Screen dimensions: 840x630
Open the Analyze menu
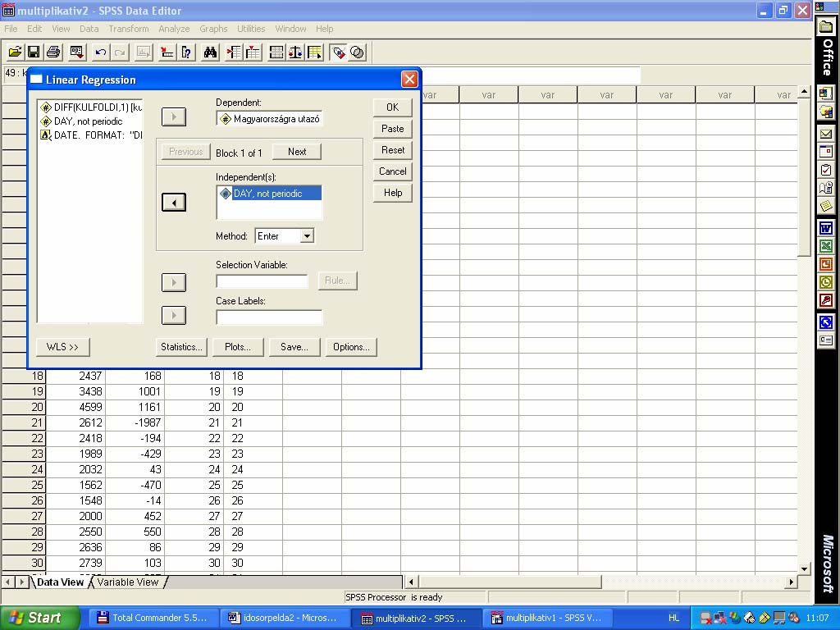174,29
